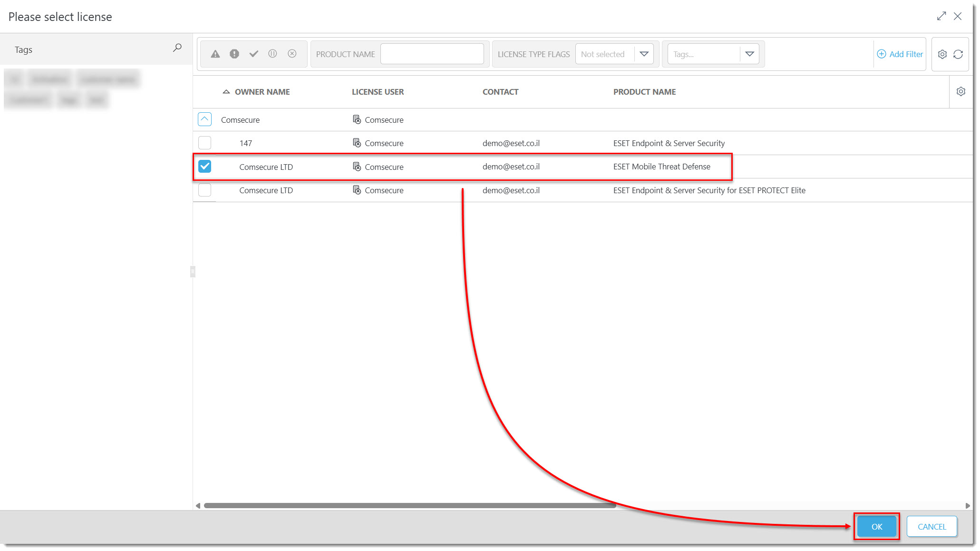Click the plus icon of Add Filter

882,54
